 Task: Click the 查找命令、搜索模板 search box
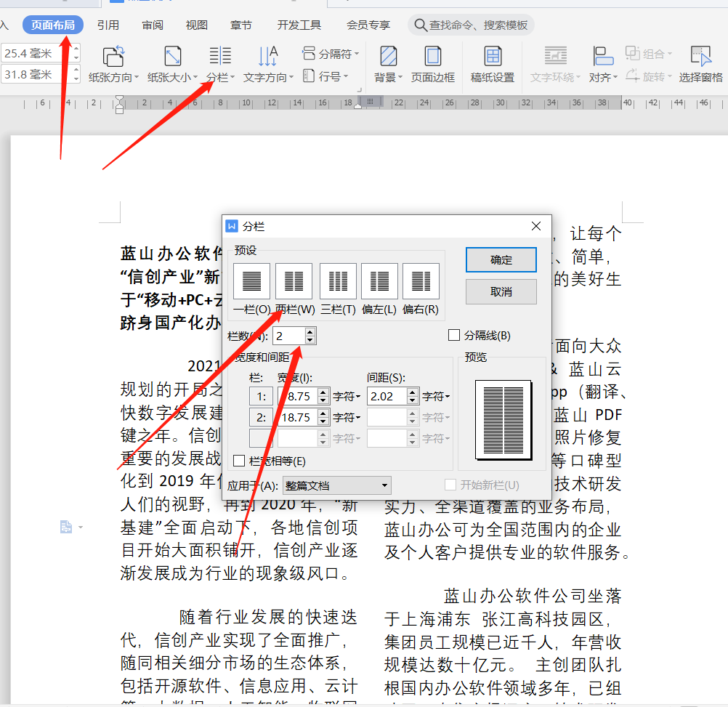coord(471,25)
